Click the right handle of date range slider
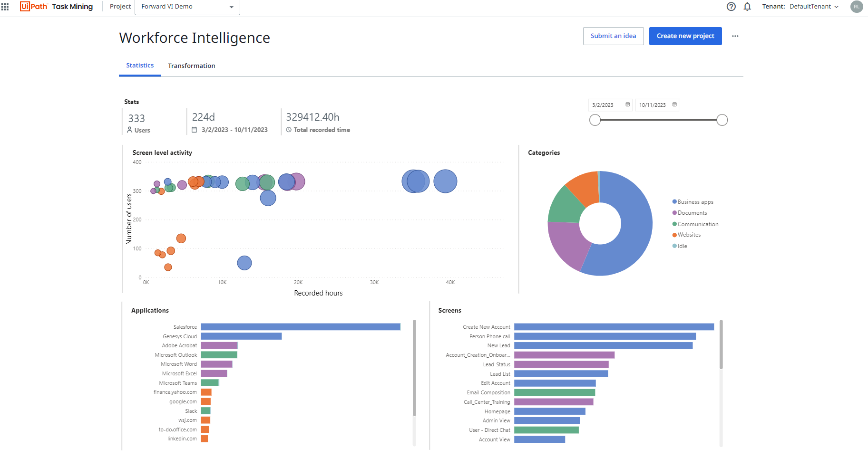The image size is (868, 458). point(722,120)
